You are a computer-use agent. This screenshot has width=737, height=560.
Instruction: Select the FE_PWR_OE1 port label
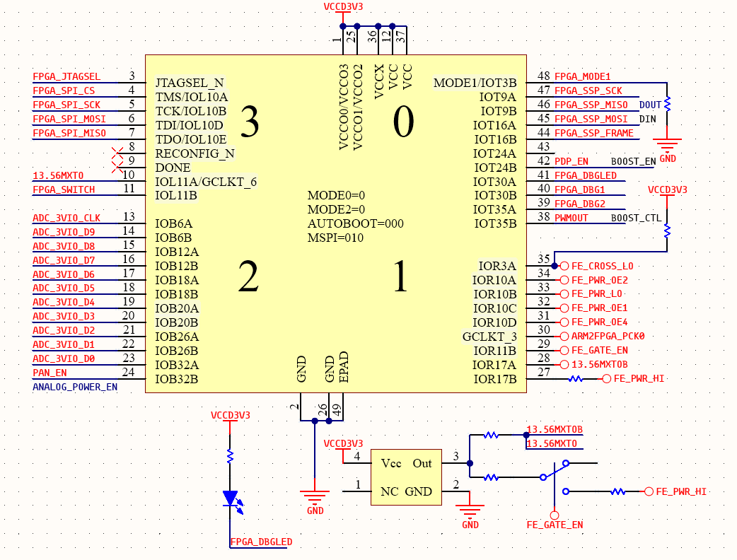click(599, 308)
